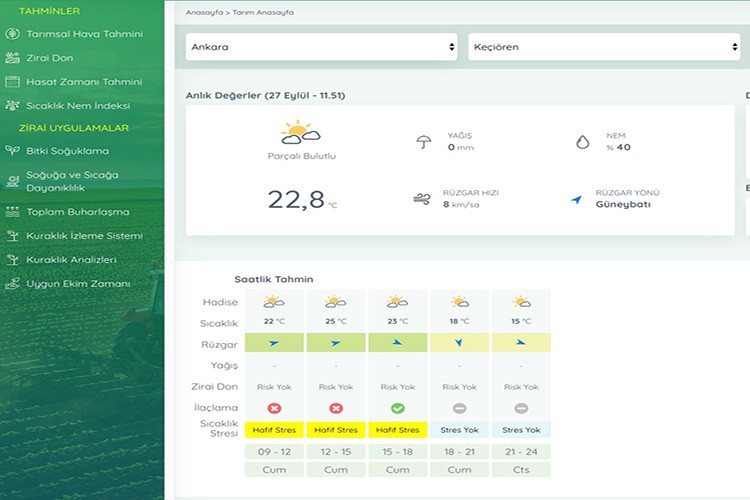Click the Hasat Zamanı Tahmini calendar icon
This screenshot has width=750, height=500.
tap(12, 82)
